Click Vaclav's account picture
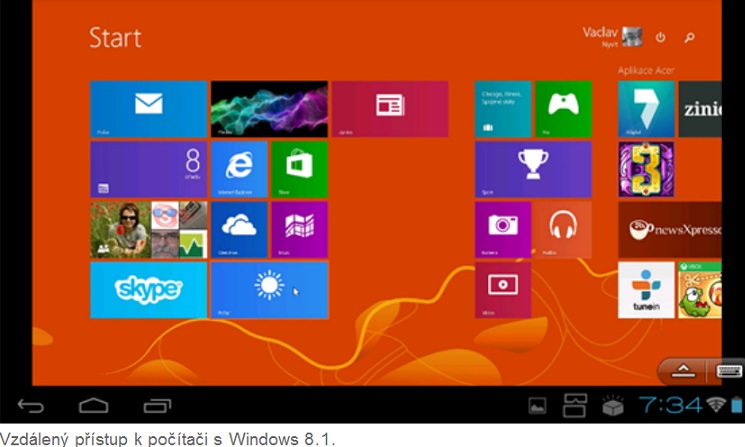This screenshot has height=447, width=745. (632, 37)
